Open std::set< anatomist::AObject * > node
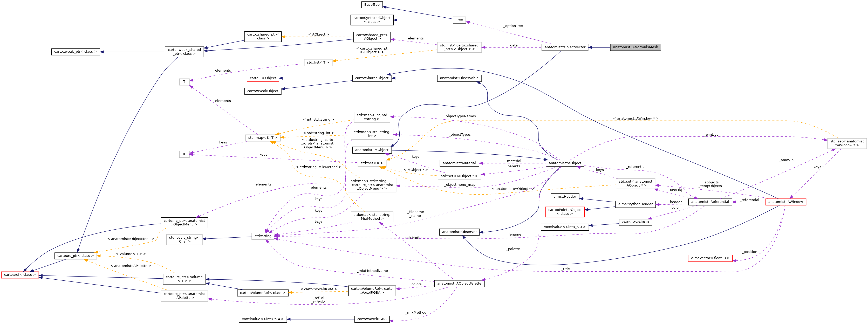Viewport: 868px width, 324px height. click(635, 184)
